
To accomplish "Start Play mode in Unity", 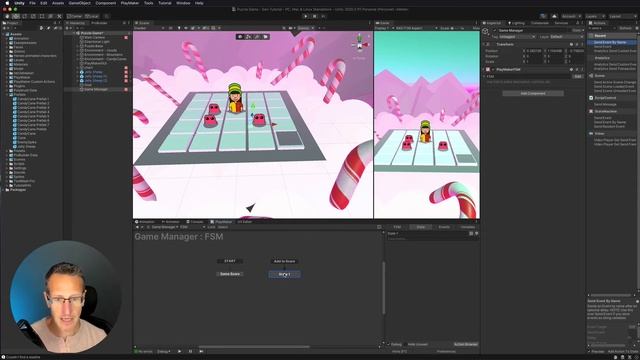I will (306, 16).
